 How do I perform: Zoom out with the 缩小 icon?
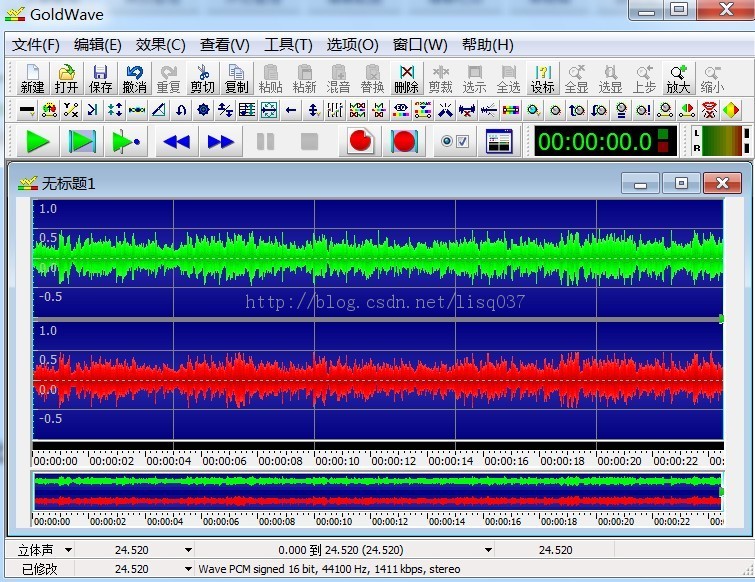pyautogui.click(x=712, y=78)
